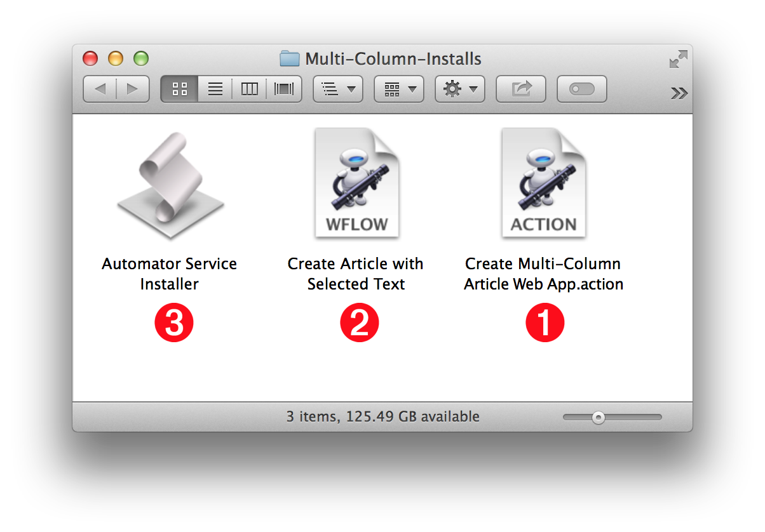Switch to icon view

(x=179, y=89)
